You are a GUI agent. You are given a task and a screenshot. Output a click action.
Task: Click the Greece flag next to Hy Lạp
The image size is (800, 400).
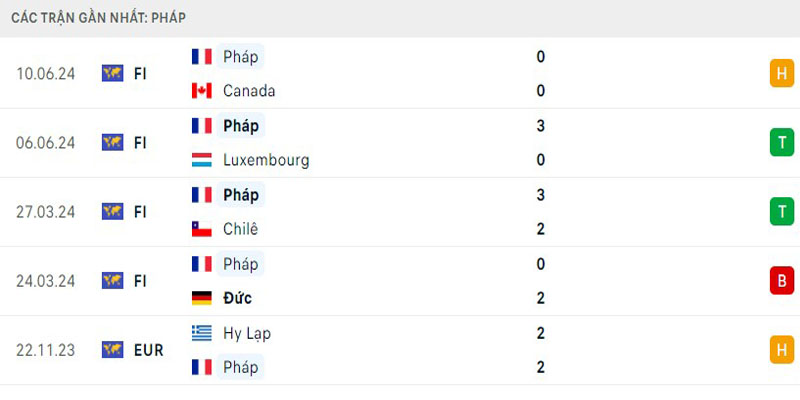coord(202,333)
